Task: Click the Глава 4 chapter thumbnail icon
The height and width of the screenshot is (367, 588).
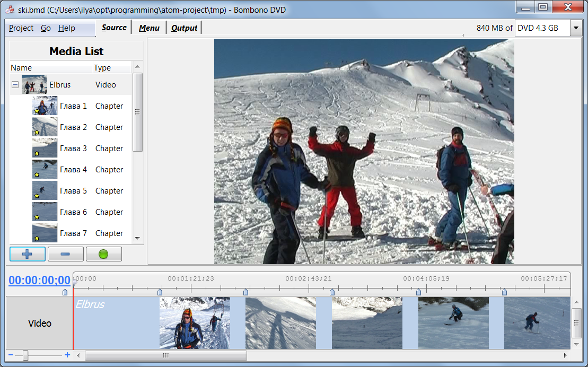Action: 45,170
